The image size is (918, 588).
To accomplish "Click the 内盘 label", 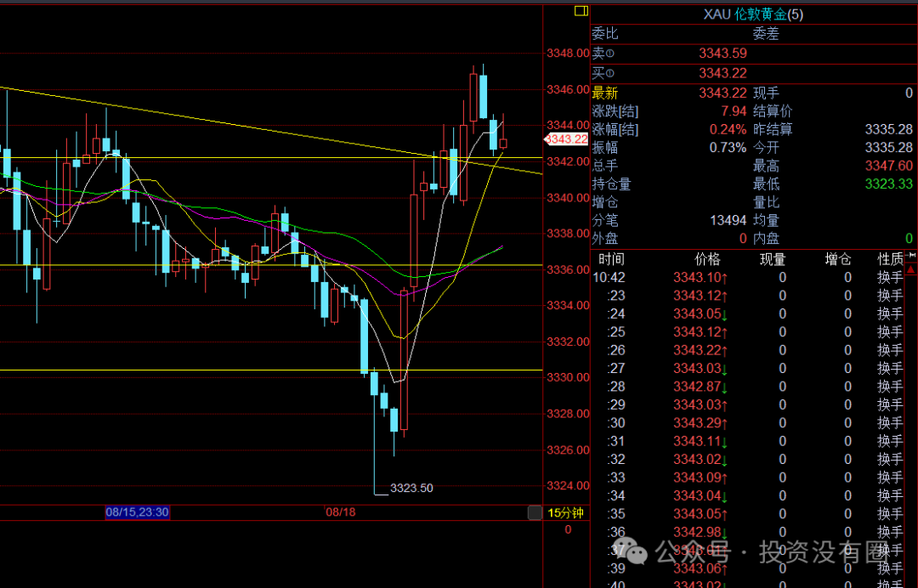I will pyautogui.click(x=766, y=238).
